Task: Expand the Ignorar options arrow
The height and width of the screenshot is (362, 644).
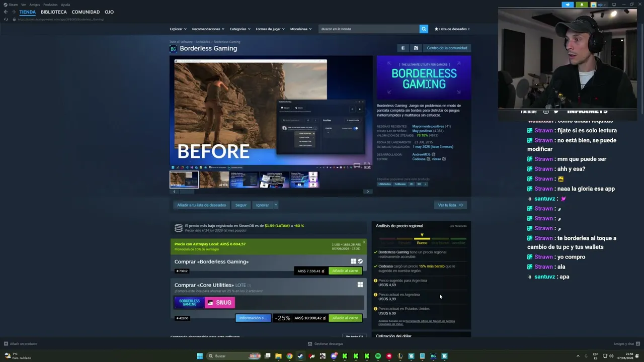Action: pos(276,205)
